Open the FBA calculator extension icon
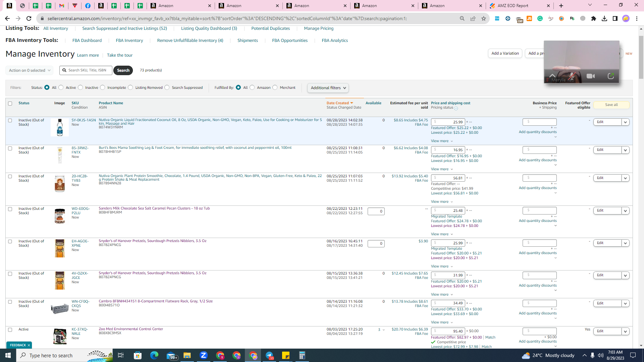The width and height of the screenshot is (644, 362). (x=497, y=18)
